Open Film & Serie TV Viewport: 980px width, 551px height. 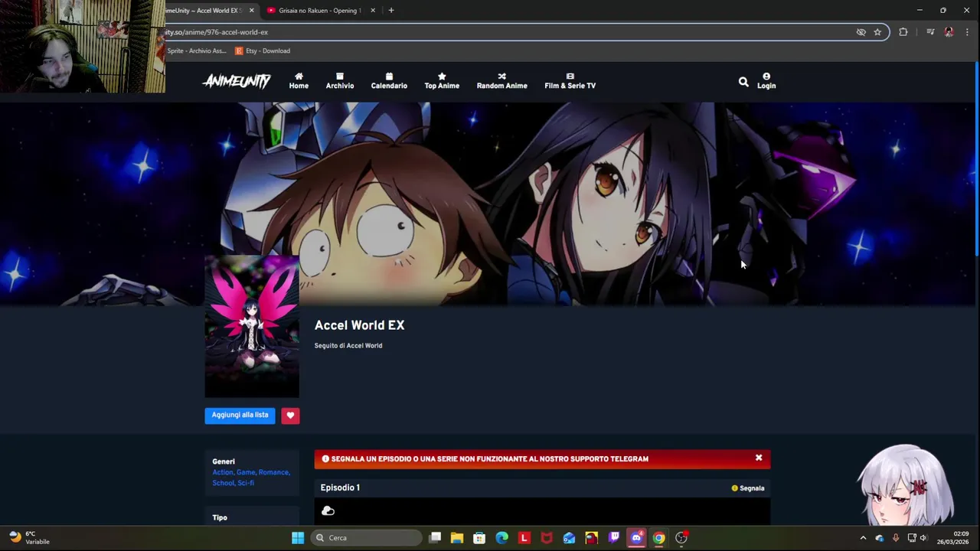[x=570, y=81]
